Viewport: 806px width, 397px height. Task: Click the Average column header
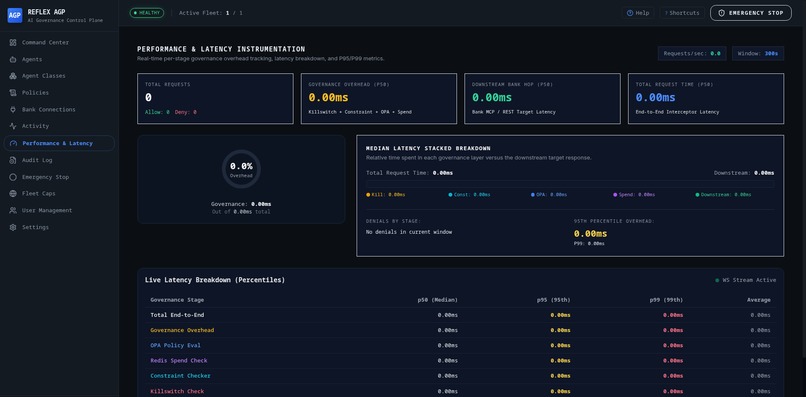tap(759, 300)
